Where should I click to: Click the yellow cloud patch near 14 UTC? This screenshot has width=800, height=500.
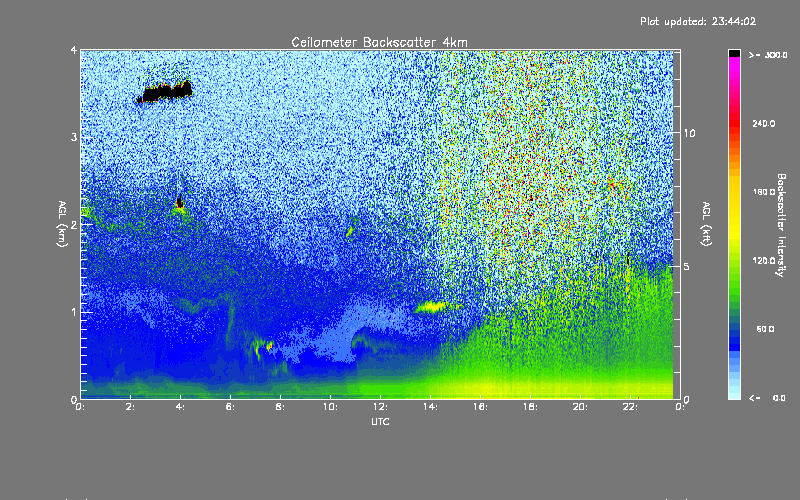[x=434, y=307]
